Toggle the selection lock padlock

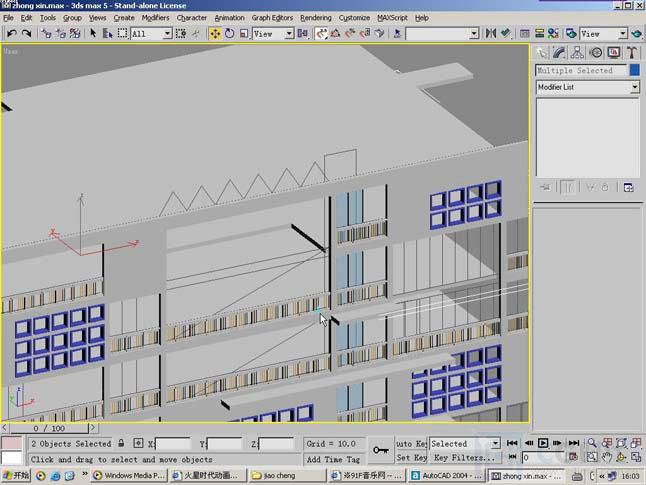click(122, 443)
